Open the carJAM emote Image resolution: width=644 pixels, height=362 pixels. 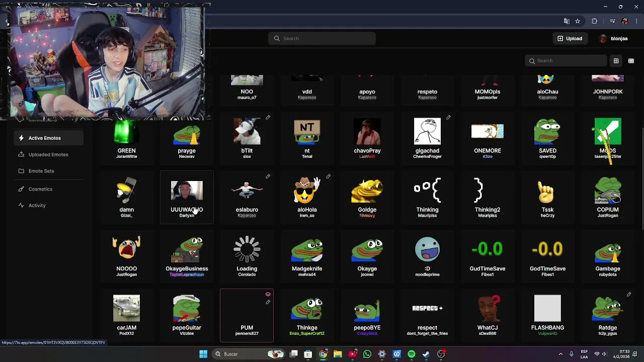[126, 316]
